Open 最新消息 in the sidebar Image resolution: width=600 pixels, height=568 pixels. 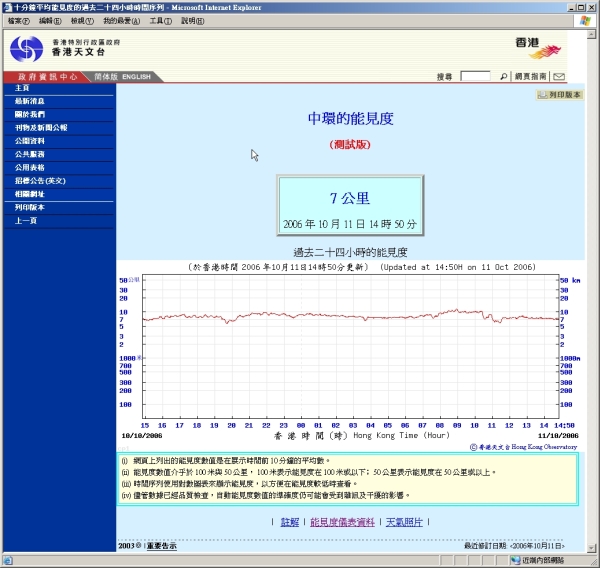coord(29,101)
